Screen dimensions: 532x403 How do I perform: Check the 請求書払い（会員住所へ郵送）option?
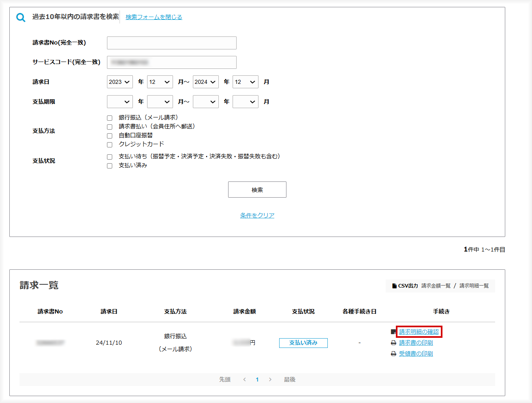click(109, 126)
